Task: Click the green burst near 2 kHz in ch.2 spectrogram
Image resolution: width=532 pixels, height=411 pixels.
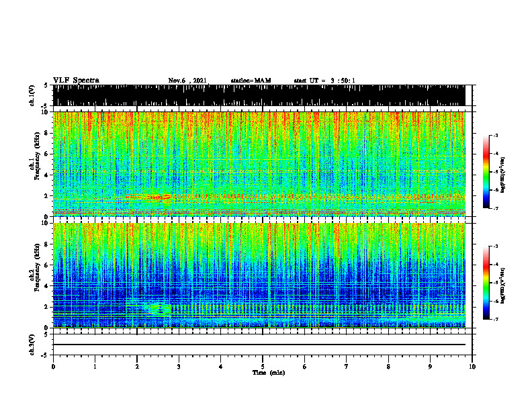Action: point(159,309)
